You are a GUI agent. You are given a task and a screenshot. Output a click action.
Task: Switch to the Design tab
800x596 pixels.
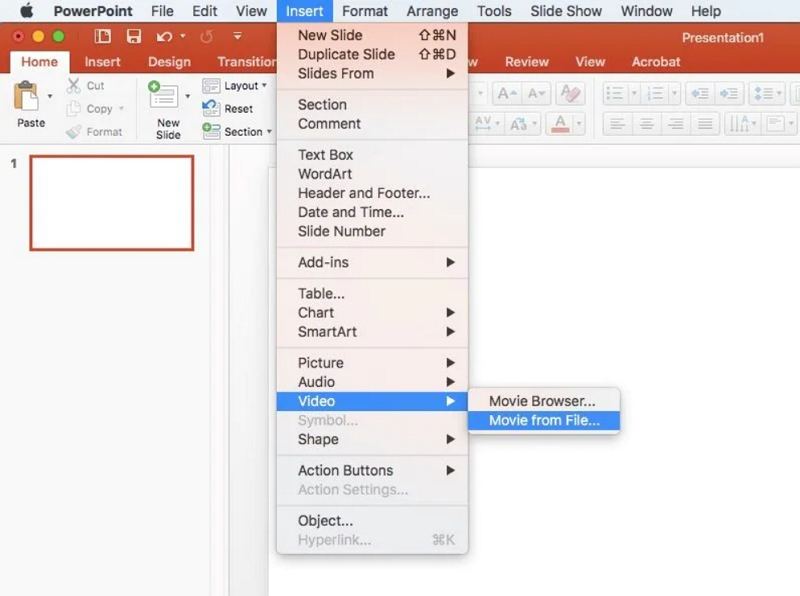coord(168,61)
